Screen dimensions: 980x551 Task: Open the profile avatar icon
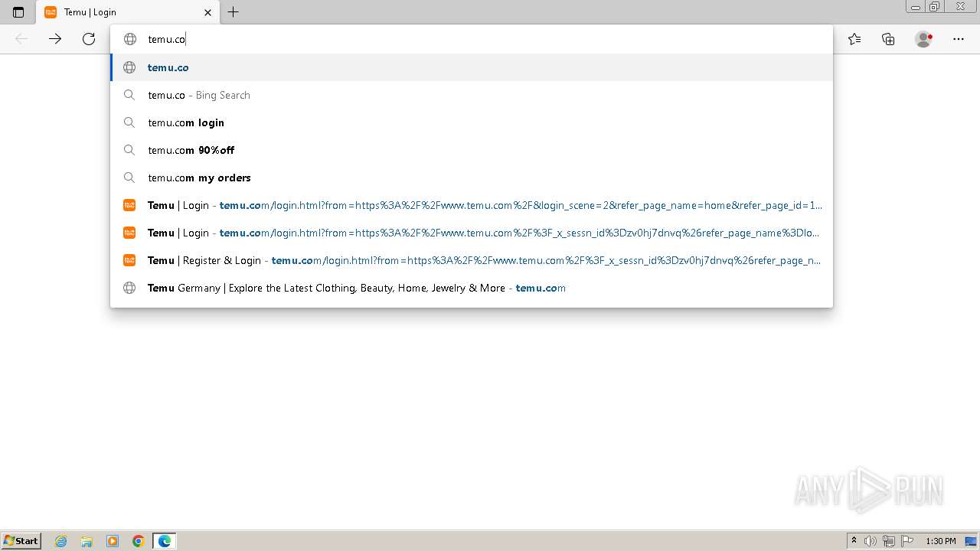(x=924, y=39)
